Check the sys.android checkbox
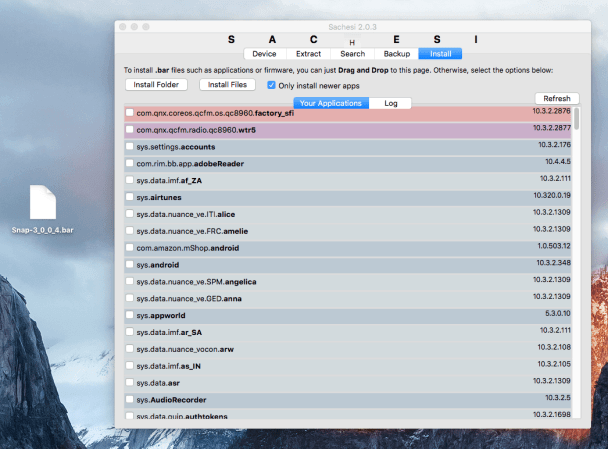This screenshot has height=449, width=608. [x=130, y=264]
